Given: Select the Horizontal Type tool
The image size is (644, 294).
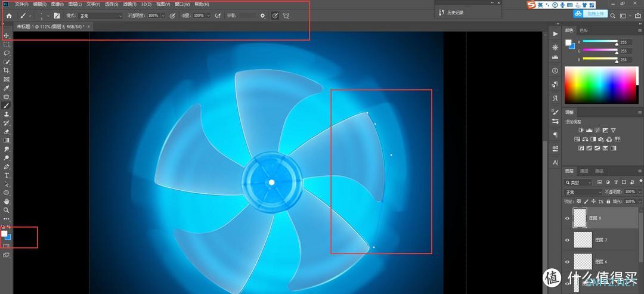Looking at the screenshot, I should (x=7, y=175).
